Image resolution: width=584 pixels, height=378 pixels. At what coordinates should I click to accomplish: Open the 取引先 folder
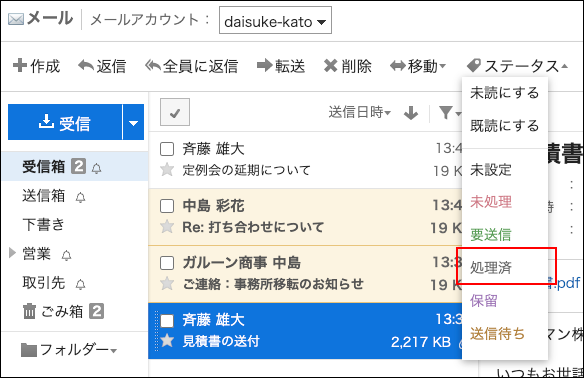pyautogui.click(x=44, y=283)
